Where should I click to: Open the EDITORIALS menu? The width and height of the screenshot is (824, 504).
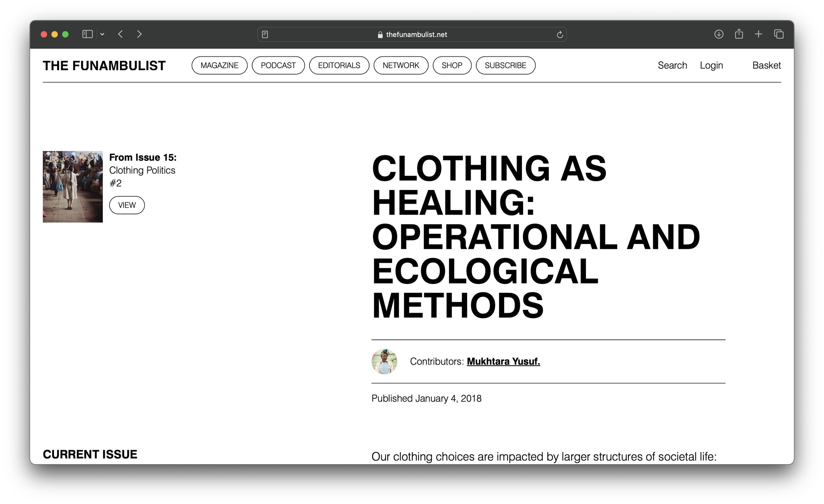point(339,65)
